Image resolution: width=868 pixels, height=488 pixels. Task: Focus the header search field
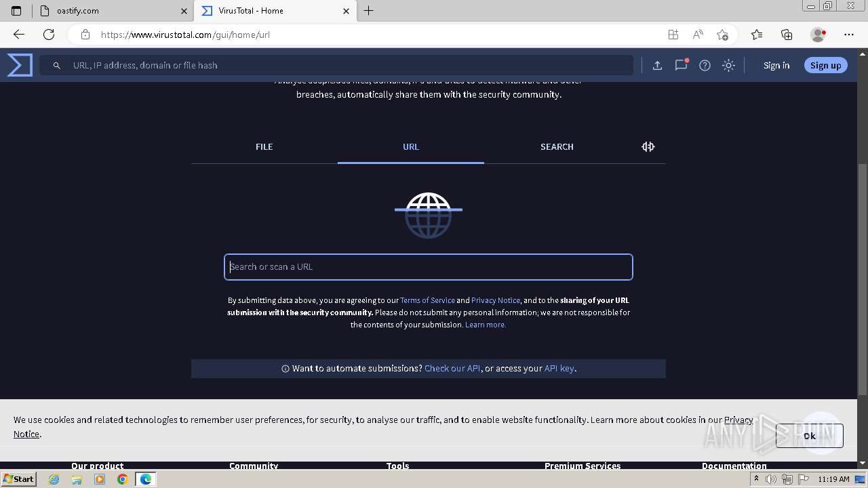tap(336, 65)
